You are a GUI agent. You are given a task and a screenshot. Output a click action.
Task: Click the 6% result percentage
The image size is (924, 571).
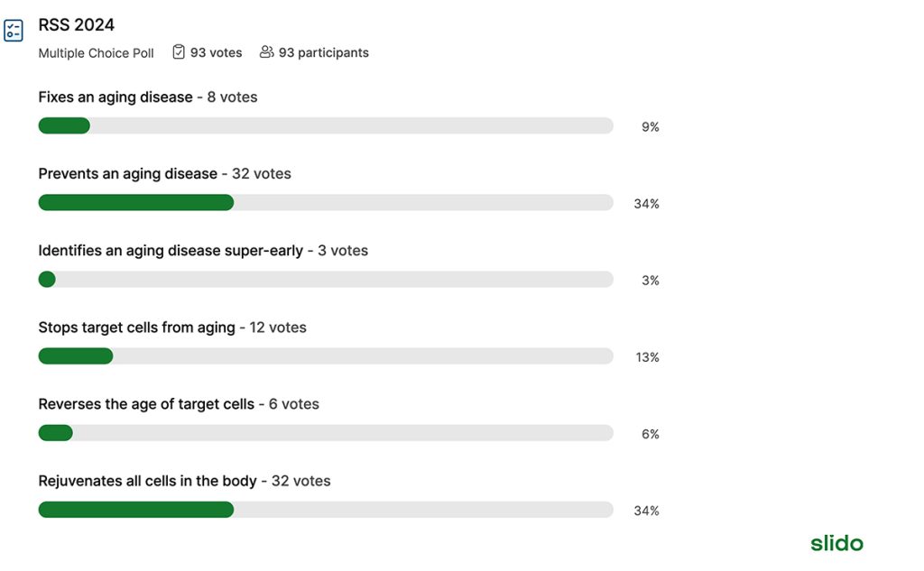pos(650,435)
